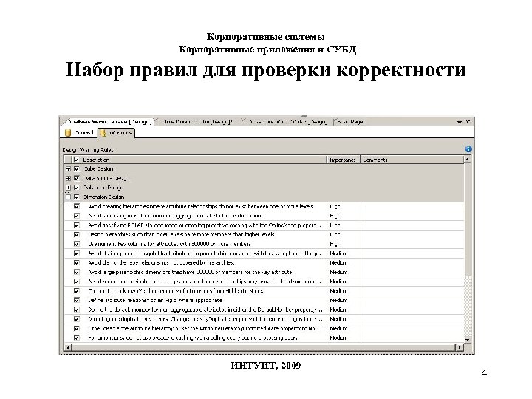Click Comments cell of 'Change the UnknownMember property' row
The width and height of the screenshot is (532, 399).
point(412,291)
